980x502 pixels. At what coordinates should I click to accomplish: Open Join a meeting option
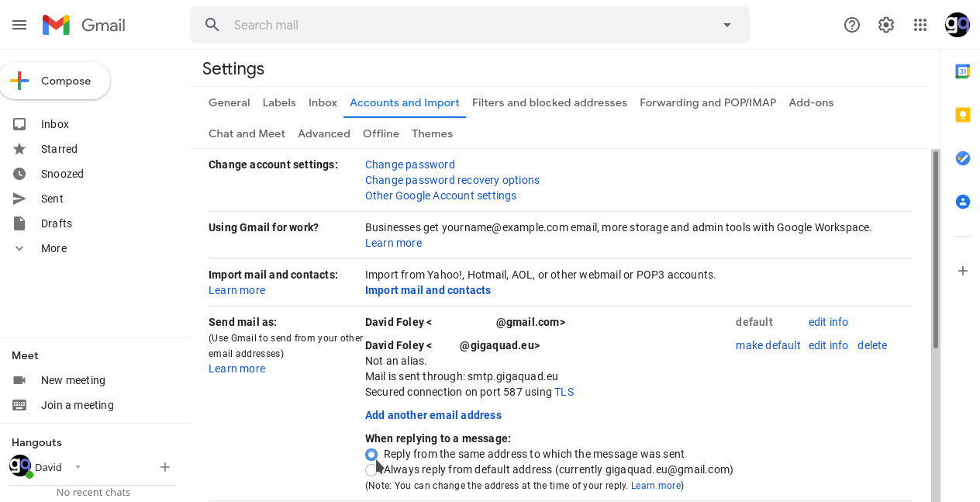tap(78, 405)
